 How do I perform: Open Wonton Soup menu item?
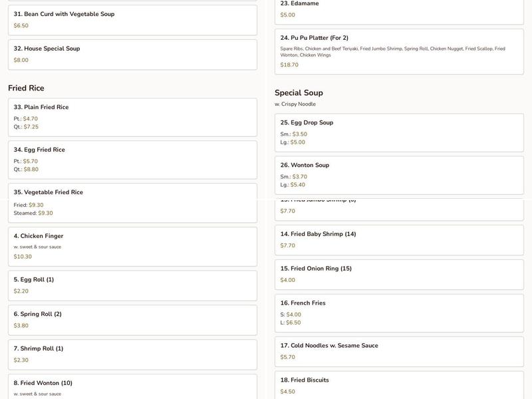pyautogui.click(x=399, y=175)
